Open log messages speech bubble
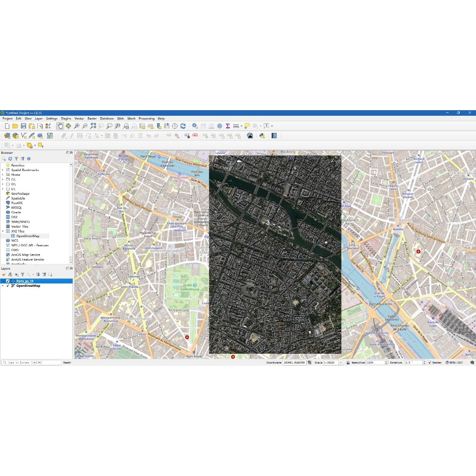Image resolution: width=476 pixels, height=476 pixels. 472,363
